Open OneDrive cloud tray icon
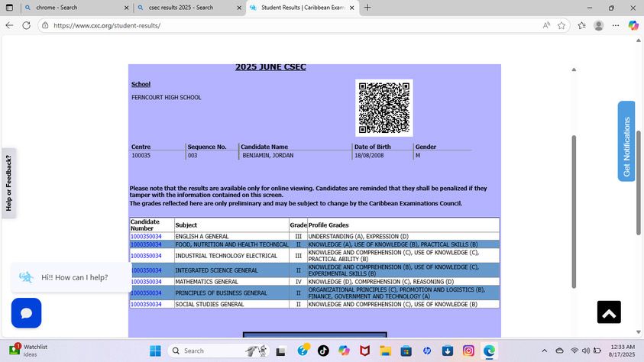644x362 pixels. [x=559, y=351]
